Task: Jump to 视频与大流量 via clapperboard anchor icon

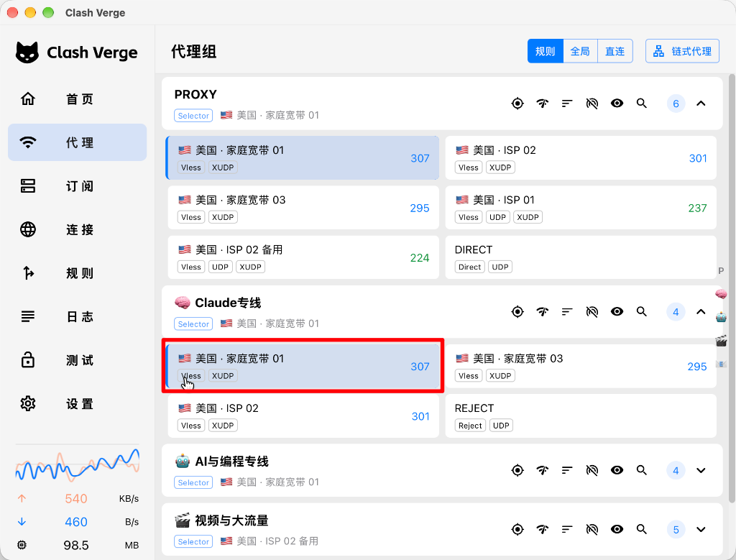Action: 721,340
